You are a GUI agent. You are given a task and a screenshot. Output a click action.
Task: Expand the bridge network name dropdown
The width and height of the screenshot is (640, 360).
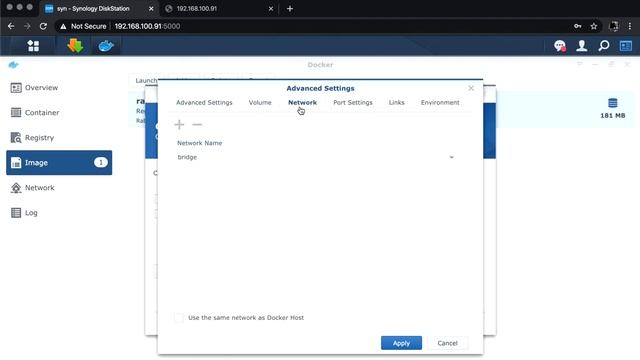tap(451, 157)
